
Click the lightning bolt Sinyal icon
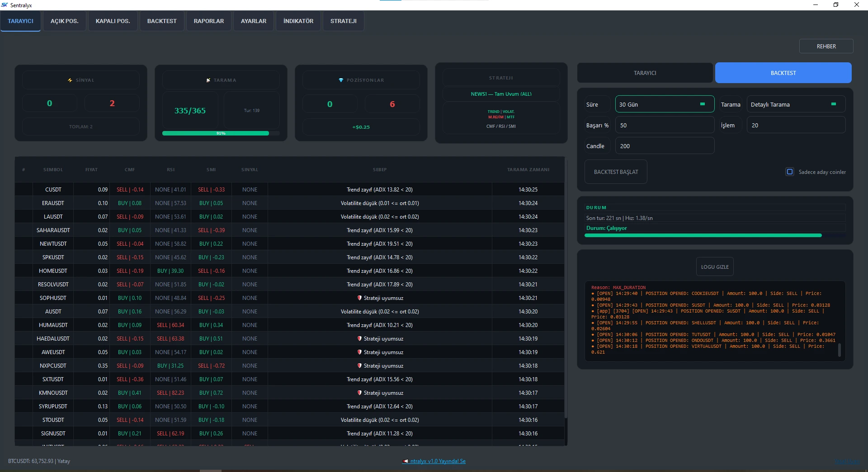pyautogui.click(x=70, y=80)
